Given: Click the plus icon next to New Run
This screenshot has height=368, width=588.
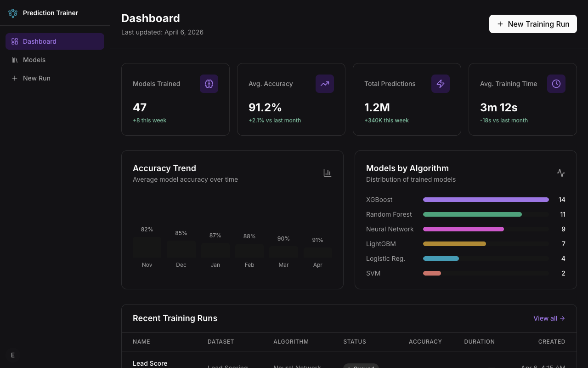Looking at the screenshot, I should pyautogui.click(x=14, y=78).
